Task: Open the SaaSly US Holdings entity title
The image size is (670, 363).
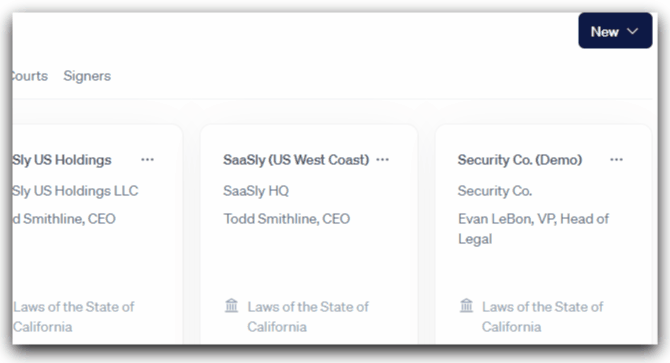Action: (62, 160)
